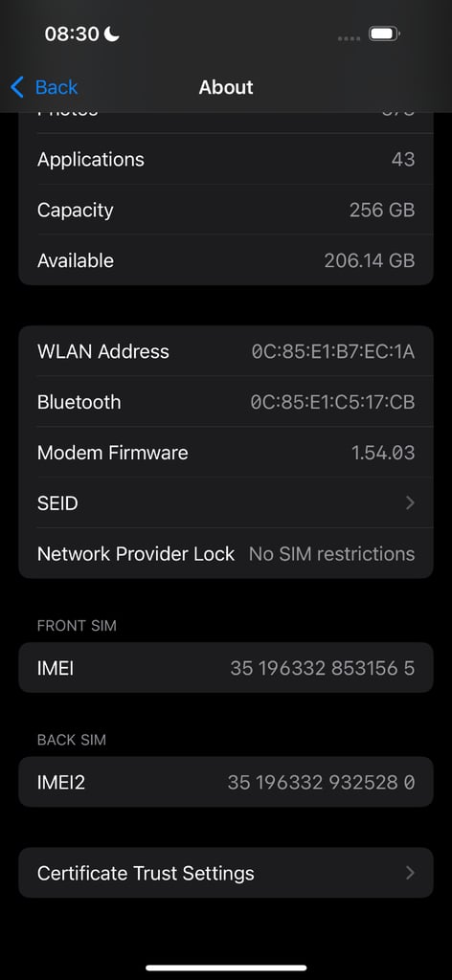Tap the Capacity 256 GB row
Viewport: 452px width, 980px height.
pyautogui.click(x=226, y=210)
